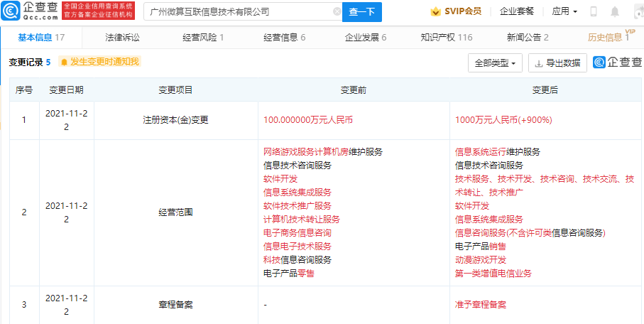The image size is (644, 324).
Task: Clear the search box with the X icon
Action: click(x=337, y=11)
